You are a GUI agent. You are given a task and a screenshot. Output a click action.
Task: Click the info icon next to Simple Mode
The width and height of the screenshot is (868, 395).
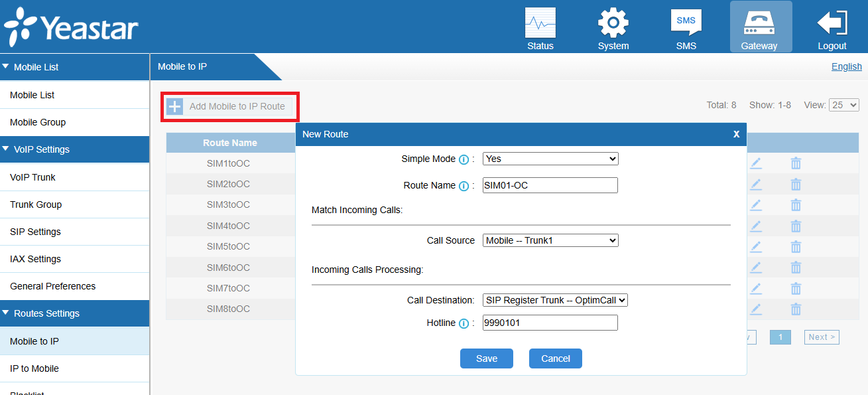pos(464,159)
